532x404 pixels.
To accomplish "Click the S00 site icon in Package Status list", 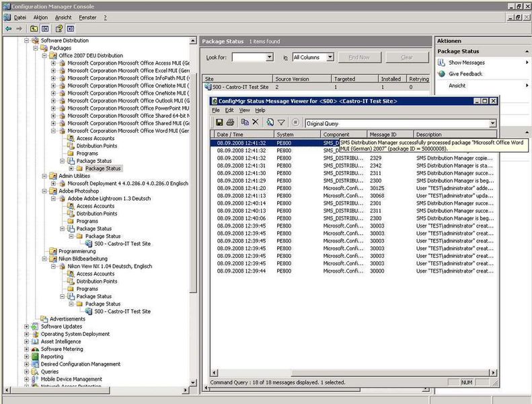I will coord(208,87).
